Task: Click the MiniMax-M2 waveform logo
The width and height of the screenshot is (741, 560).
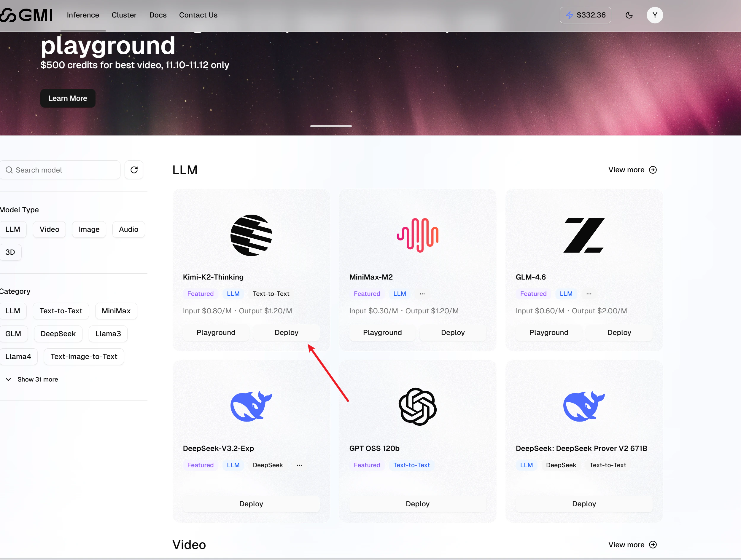Action: click(417, 235)
